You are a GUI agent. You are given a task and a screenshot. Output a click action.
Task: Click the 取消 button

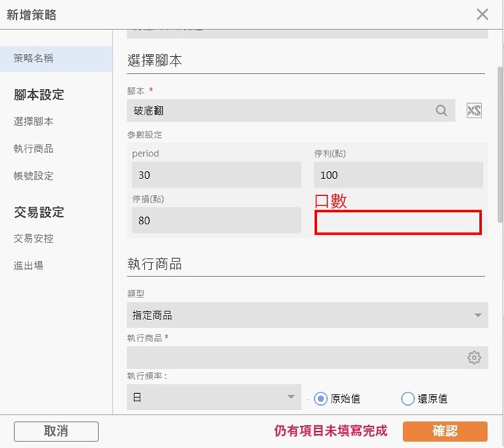[x=56, y=430]
